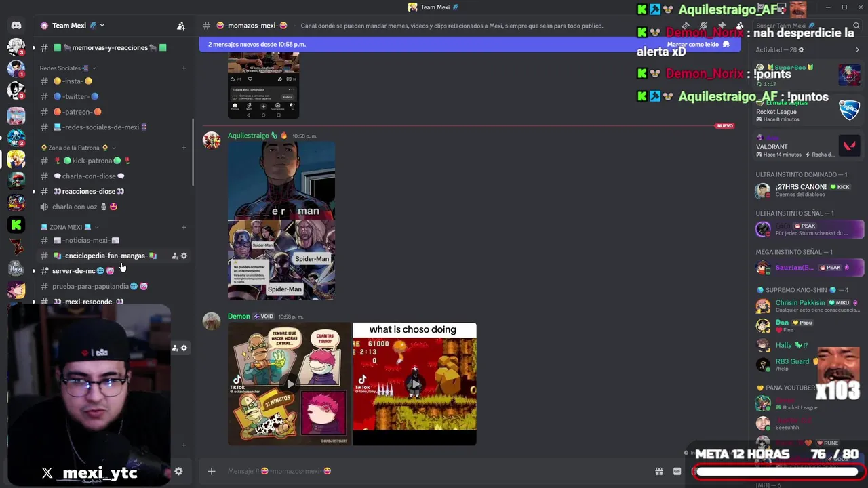
Task: Open Actividad settings gear icon
Action: click(801, 50)
